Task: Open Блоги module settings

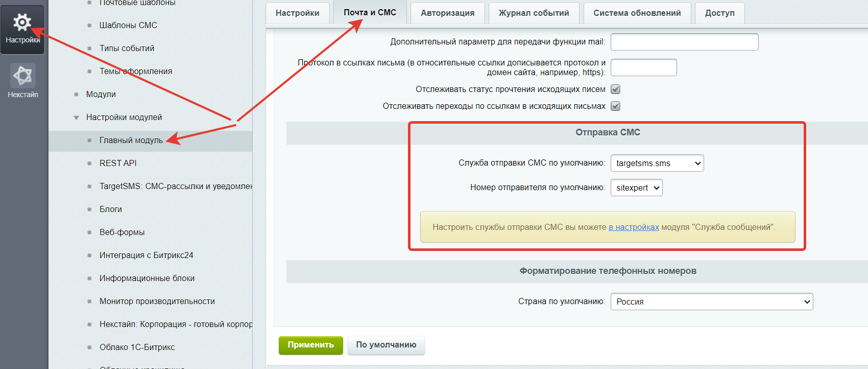Action: click(x=111, y=209)
